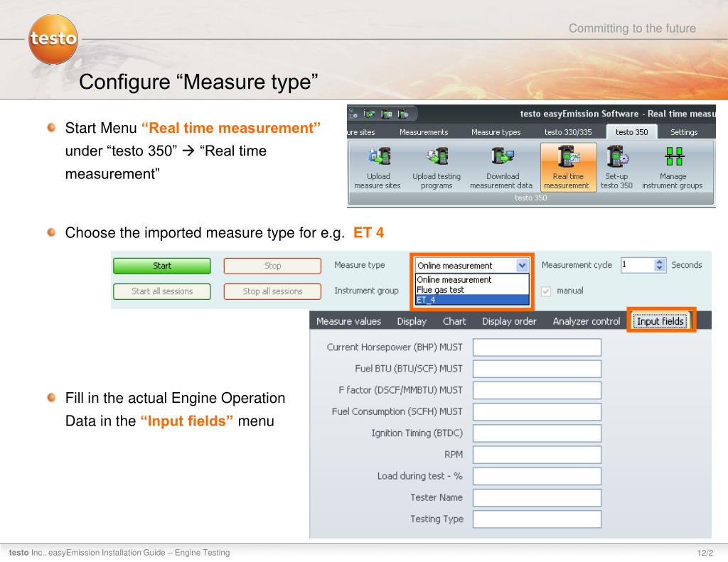The image size is (728, 562).
Task: Click the Current Horsepower (BHP) input field
Action: [x=537, y=347]
